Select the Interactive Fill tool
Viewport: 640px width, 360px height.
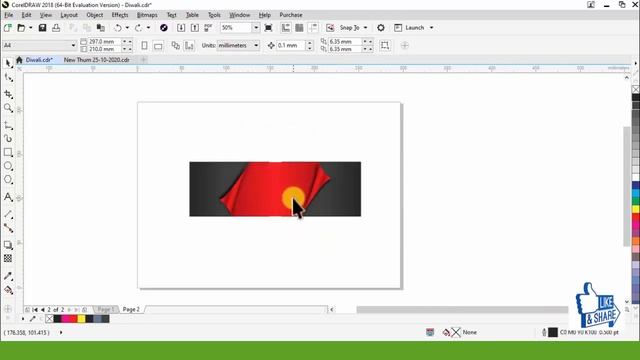pos(8,290)
